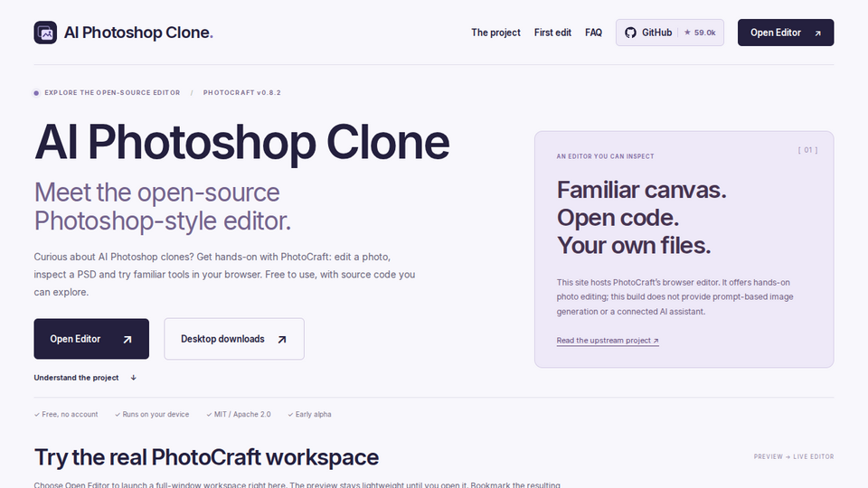Click Open Editor in the header
Viewport: 868px width, 488px height.
pos(786,33)
